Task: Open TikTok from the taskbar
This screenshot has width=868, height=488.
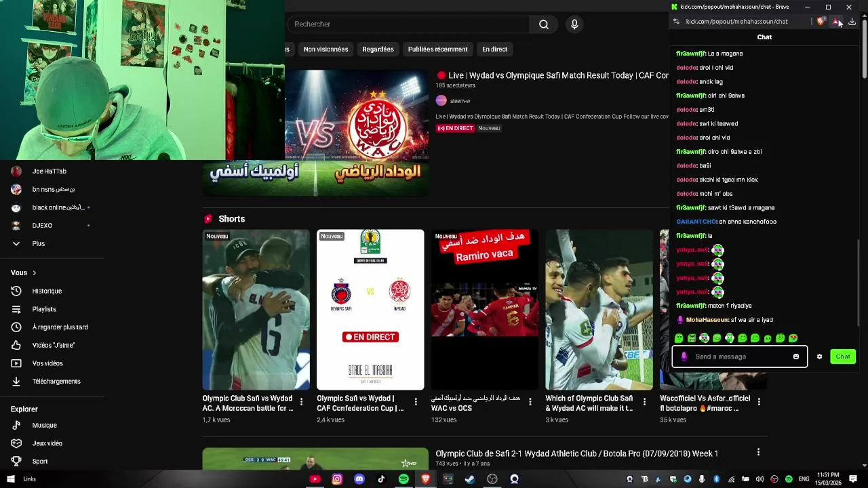Action: 381,479
